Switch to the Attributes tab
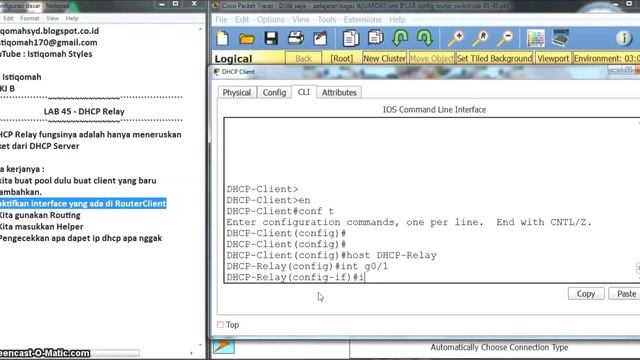Image resolution: width=640 pixels, height=360 pixels. (x=339, y=93)
